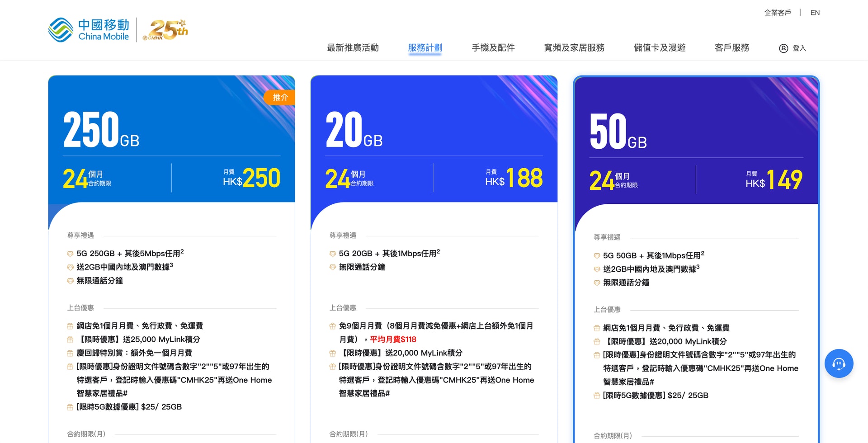Click the China Mobile logo

coord(89,30)
